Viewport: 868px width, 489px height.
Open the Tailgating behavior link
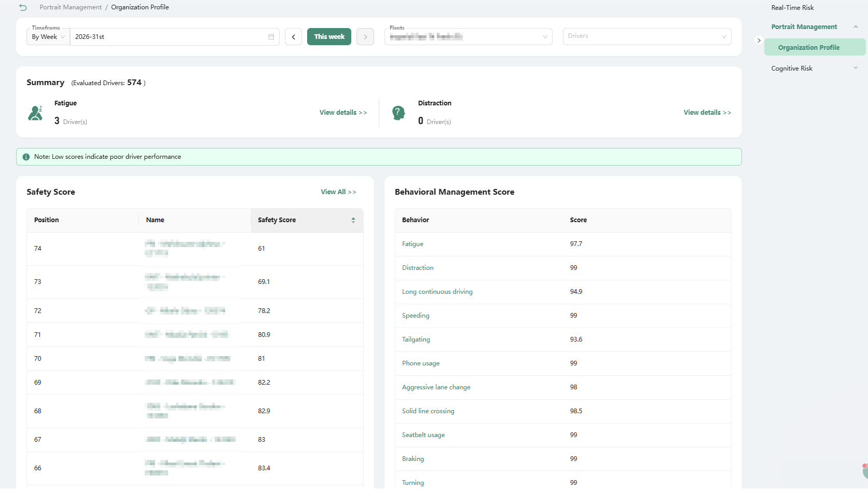tap(416, 339)
